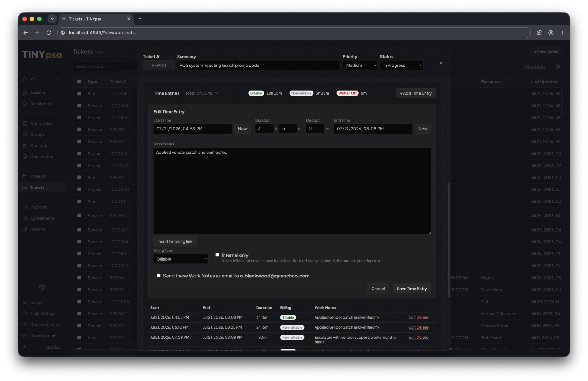This screenshot has height=381, width=588.
Task: Open the browser profile icon
Action: click(x=551, y=32)
